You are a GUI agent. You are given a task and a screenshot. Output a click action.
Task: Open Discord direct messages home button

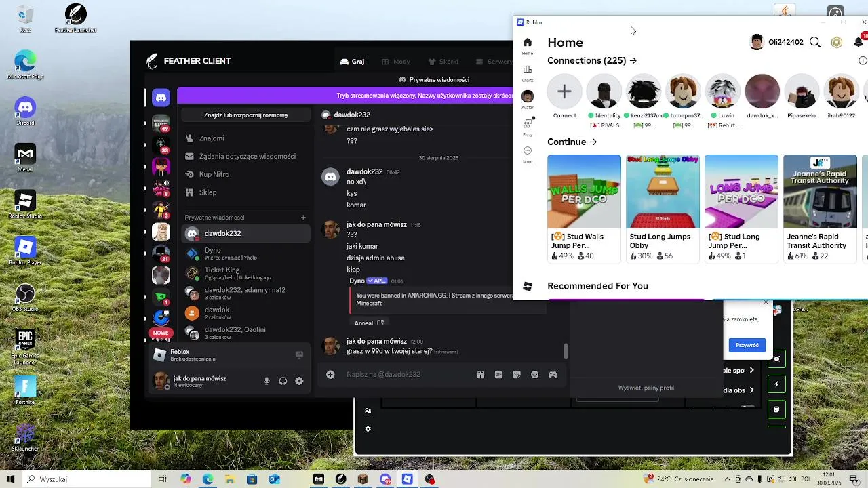pyautogui.click(x=161, y=98)
